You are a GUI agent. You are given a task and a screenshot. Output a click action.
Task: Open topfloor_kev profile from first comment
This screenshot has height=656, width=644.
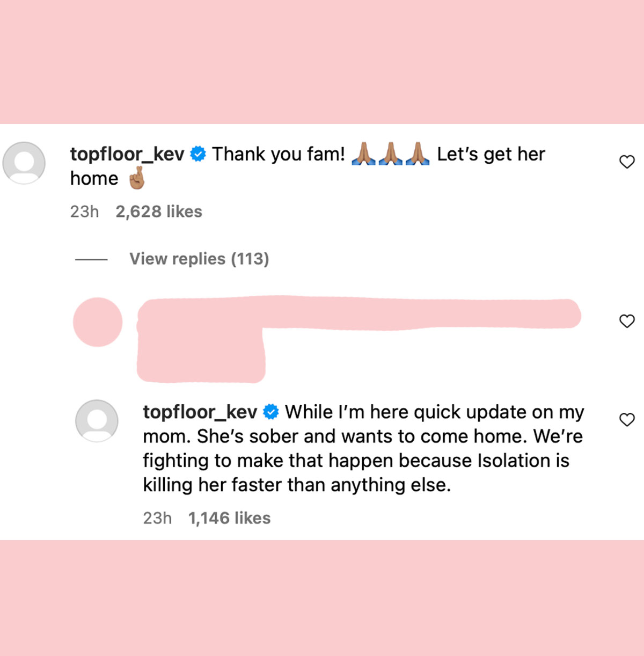[127, 154]
